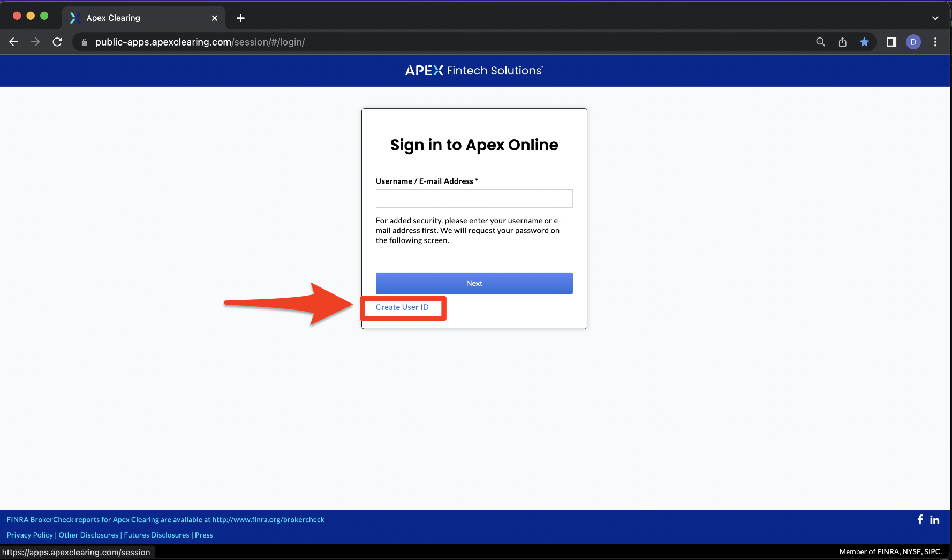Click the forward navigation arrow
This screenshot has height=560, width=952.
pos(35,42)
